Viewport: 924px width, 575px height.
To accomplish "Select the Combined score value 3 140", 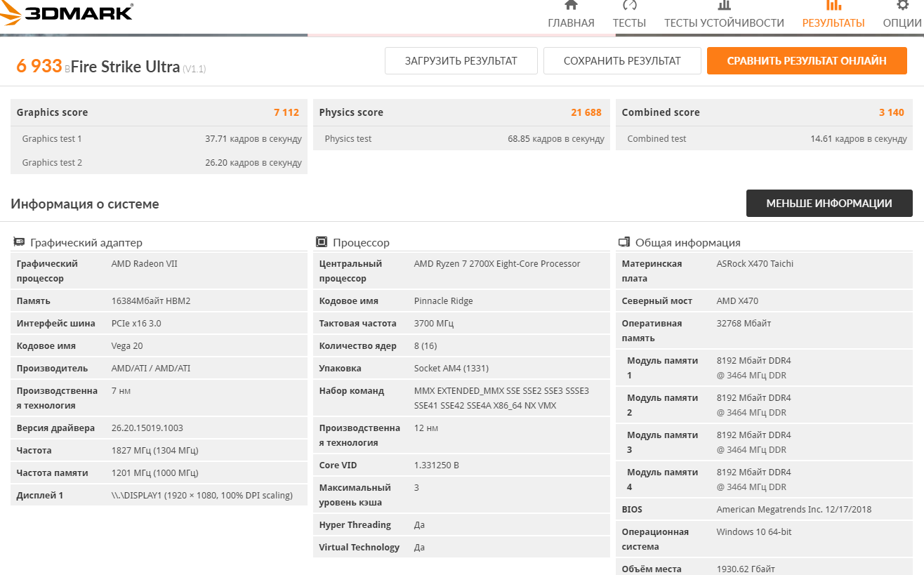I will (892, 112).
